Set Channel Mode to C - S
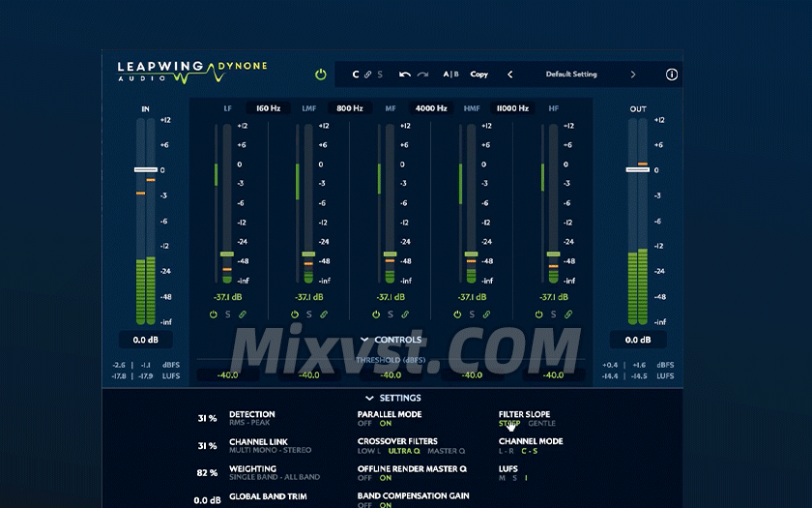Screen dimensions: 812x508 tap(530, 451)
